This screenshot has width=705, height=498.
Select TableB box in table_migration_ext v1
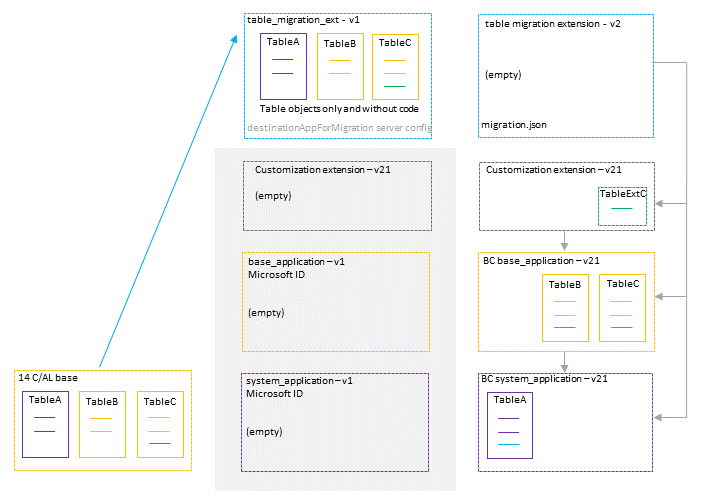pyautogui.click(x=340, y=67)
